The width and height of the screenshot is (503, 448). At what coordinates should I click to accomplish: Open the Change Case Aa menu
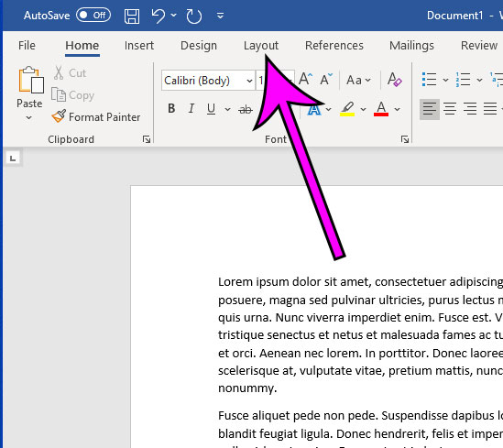[358, 80]
